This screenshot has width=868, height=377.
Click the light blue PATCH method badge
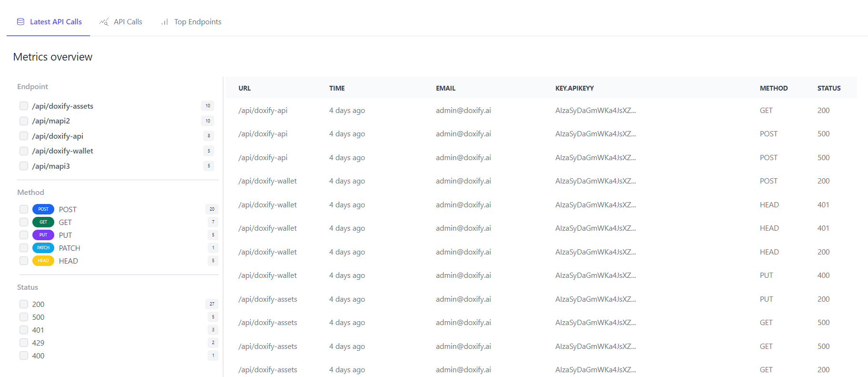[43, 248]
